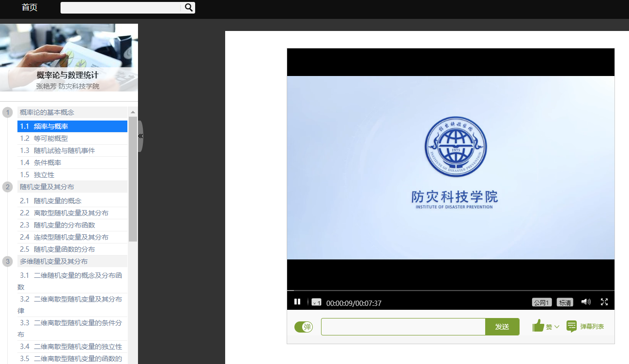
Task: Collapse chapter 概率论的基本概念
Action: (72, 112)
